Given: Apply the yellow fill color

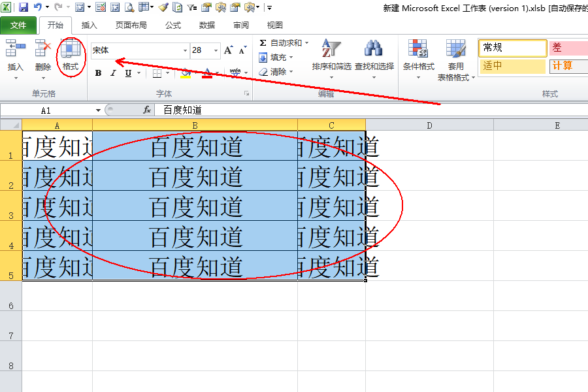Looking at the screenshot, I should point(186,73).
